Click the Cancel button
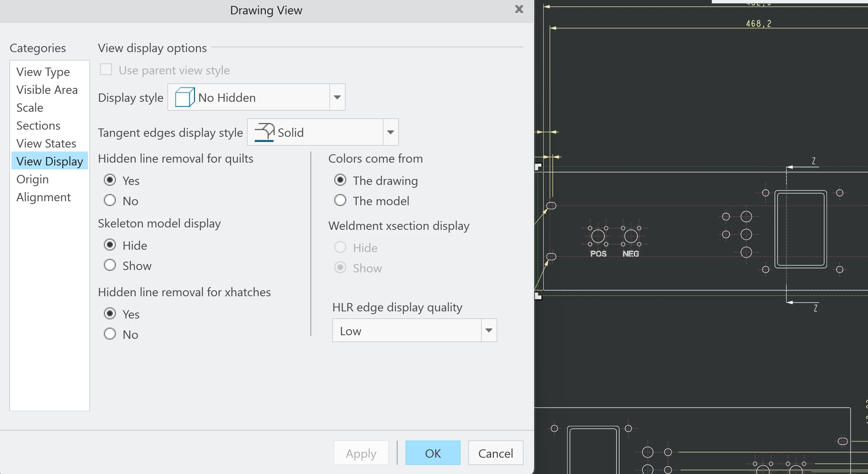Viewport: 868px width, 474px height. click(x=495, y=453)
